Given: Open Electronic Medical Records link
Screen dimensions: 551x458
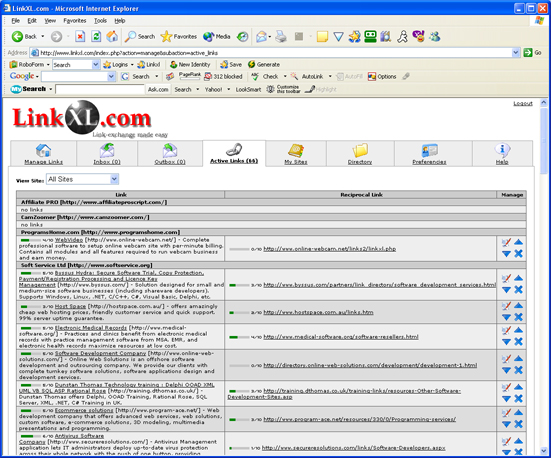Looking at the screenshot, I should 91,328.
